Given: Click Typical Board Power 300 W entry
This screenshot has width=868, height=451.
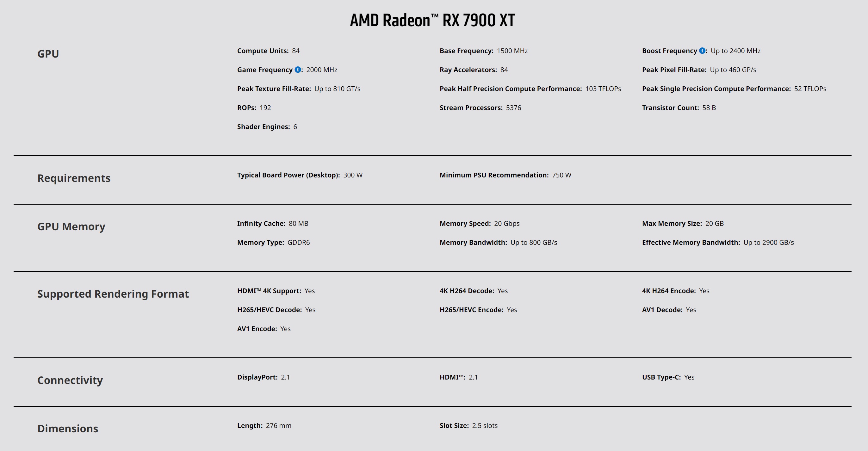Looking at the screenshot, I should [300, 175].
